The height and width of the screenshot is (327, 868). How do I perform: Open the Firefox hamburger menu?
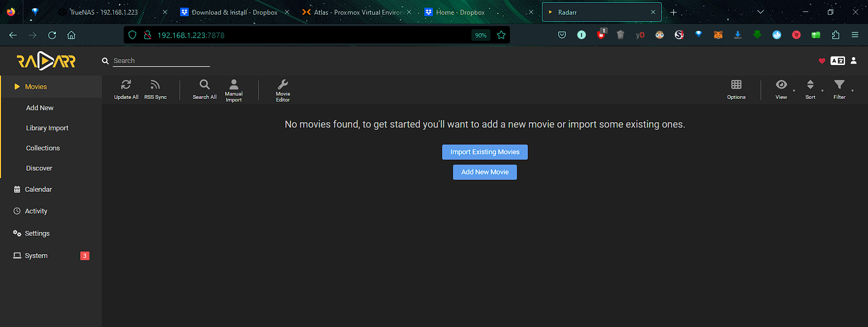coord(855,35)
